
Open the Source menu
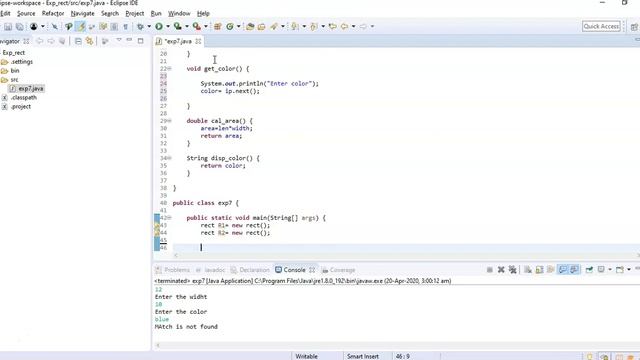pos(26,13)
